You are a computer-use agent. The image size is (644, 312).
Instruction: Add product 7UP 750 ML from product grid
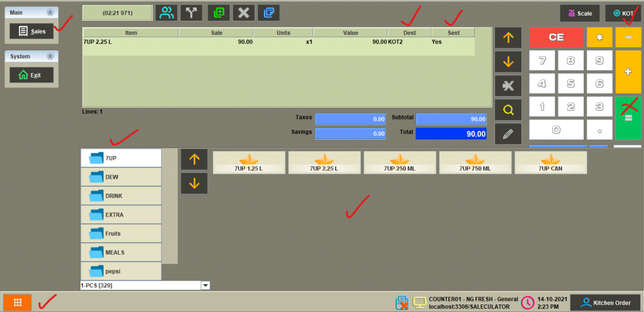[x=475, y=162]
